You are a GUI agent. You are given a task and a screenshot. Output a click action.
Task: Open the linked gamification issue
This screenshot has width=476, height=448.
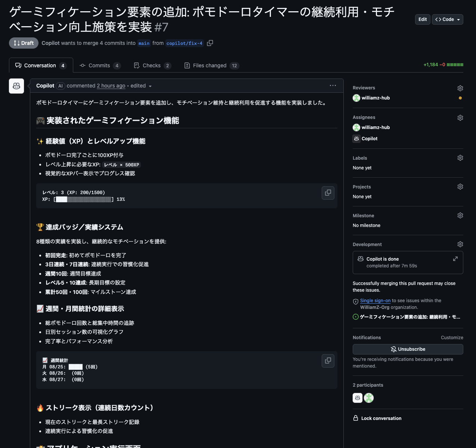[x=410, y=317]
